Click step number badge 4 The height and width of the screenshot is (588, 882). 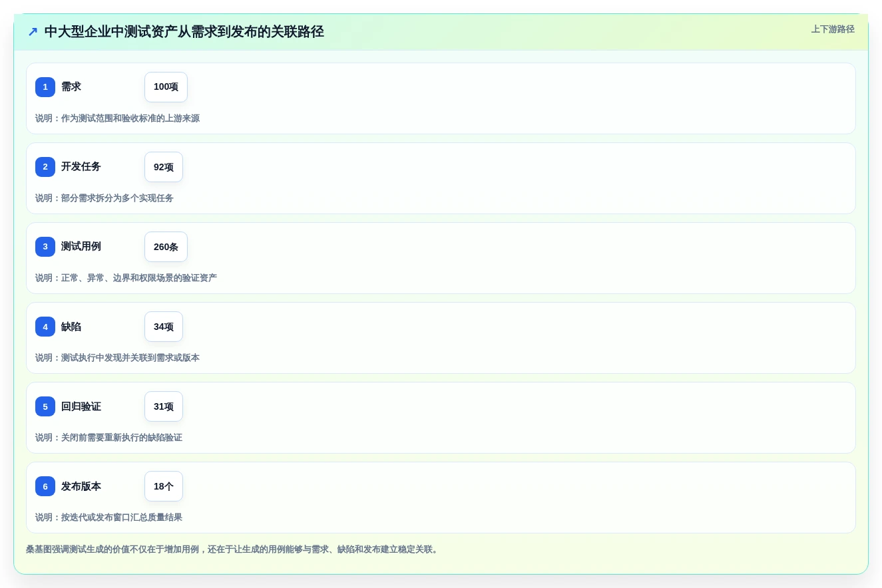click(45, 327)
